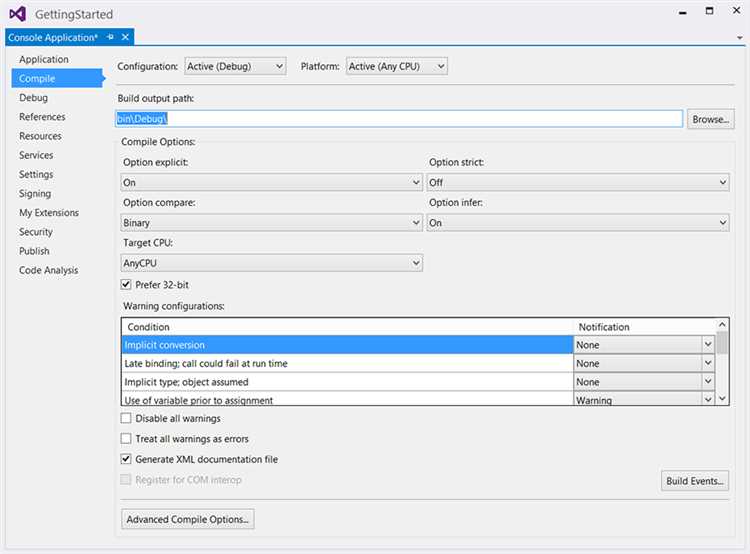Open the Target CPU dropdown
The image size is (750, 554).
point(271,263)
